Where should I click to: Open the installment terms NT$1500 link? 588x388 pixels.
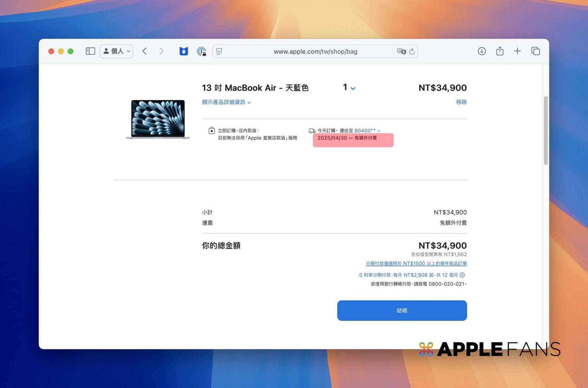[416, 264]
